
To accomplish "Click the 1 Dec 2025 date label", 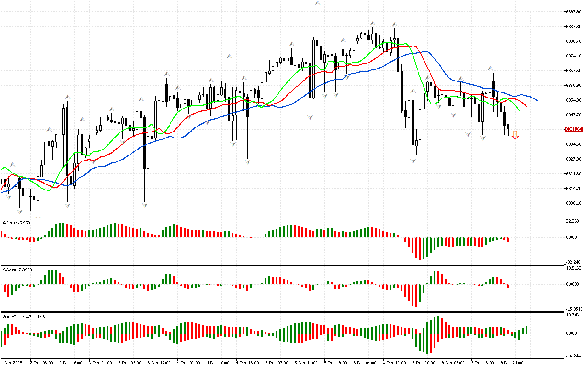I will (x=12, y=363).
